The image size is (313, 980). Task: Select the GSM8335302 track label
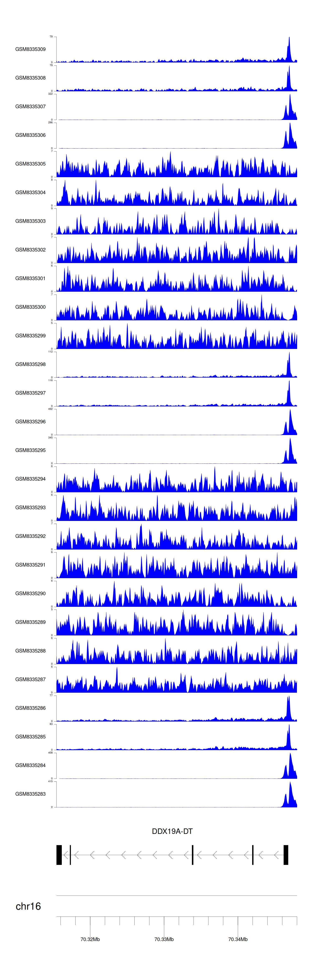[30, 249]
